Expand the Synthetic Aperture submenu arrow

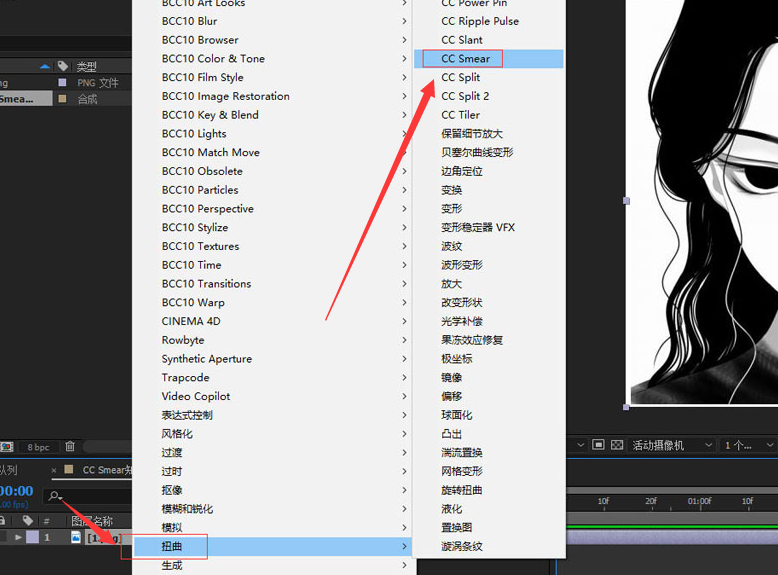404,359
